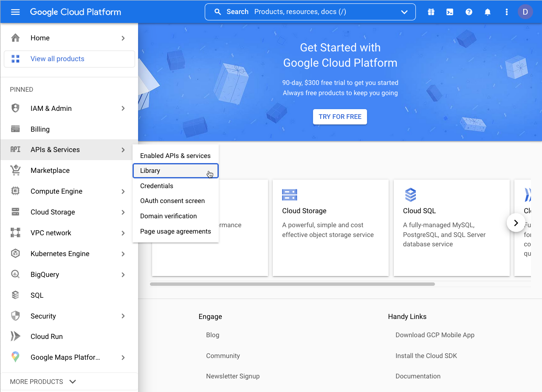Screen dimensions: 542x392
Task: Open the hamburger navigation menu
Action: click(x=15, y=12)
